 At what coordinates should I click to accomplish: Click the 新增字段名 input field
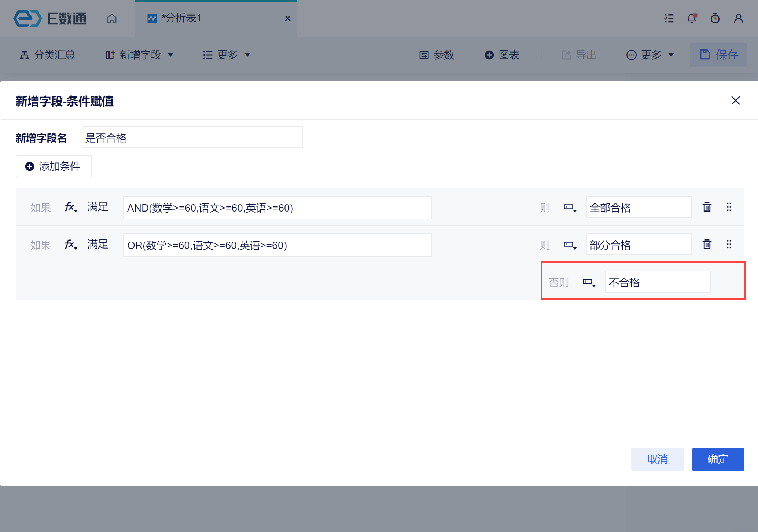(192, 137)
